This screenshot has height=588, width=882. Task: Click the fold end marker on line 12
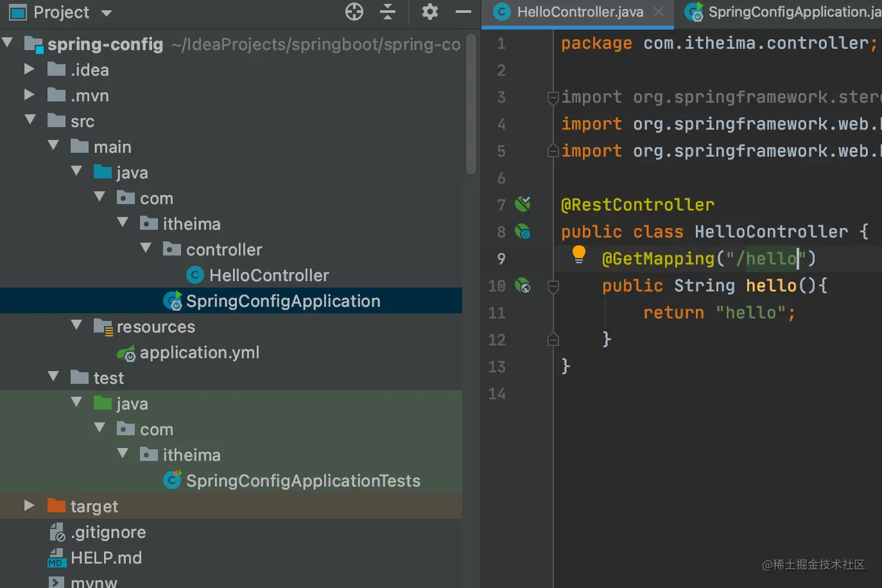click(x=553, y=340)
